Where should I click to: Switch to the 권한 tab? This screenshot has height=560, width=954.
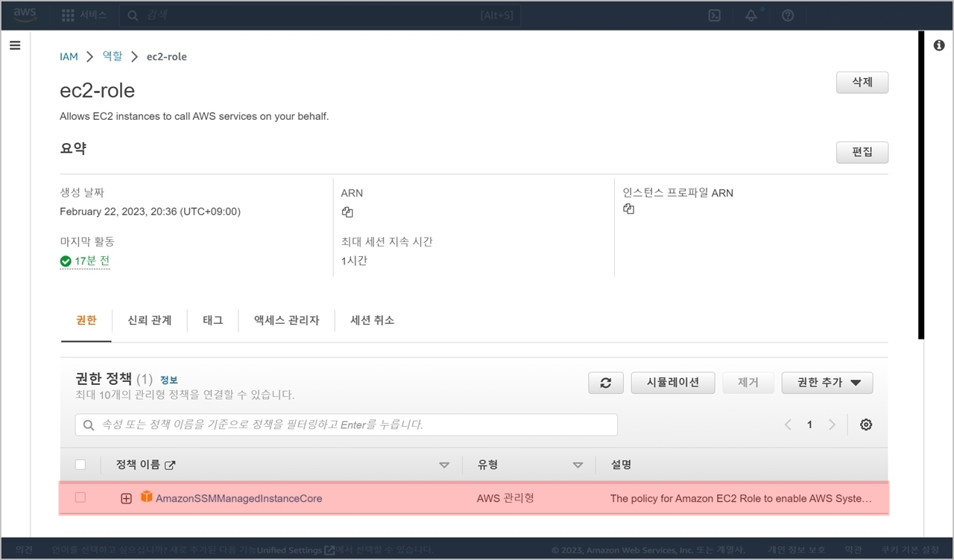click(86, 320)
